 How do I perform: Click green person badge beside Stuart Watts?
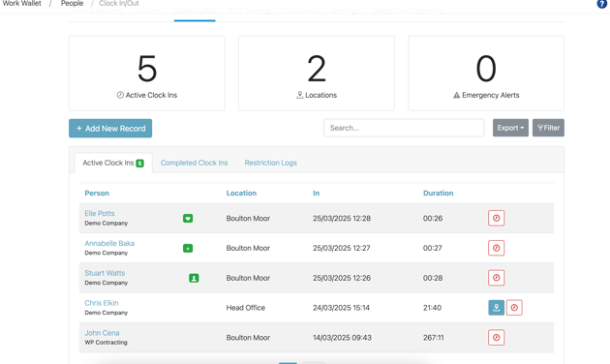click(x=194, y=278)
